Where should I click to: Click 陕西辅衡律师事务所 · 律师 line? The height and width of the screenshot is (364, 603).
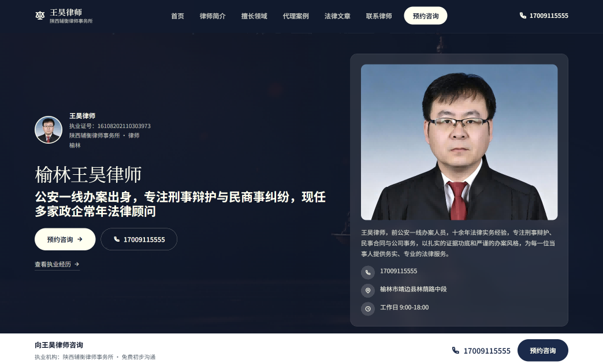coord(104,136)
